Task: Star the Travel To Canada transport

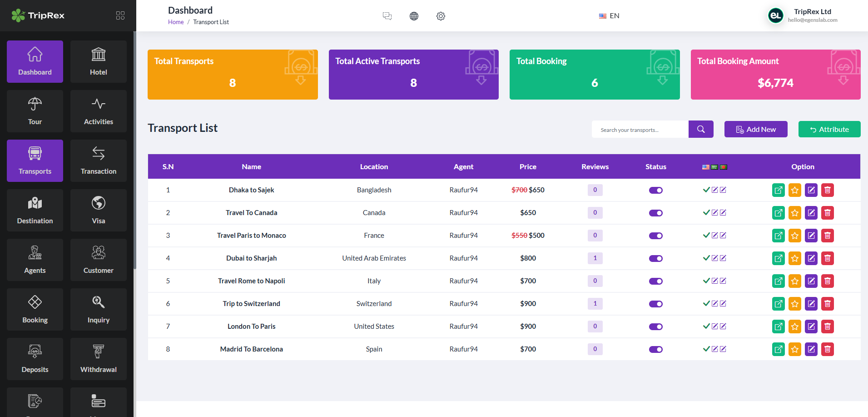Action: [795, 213]
